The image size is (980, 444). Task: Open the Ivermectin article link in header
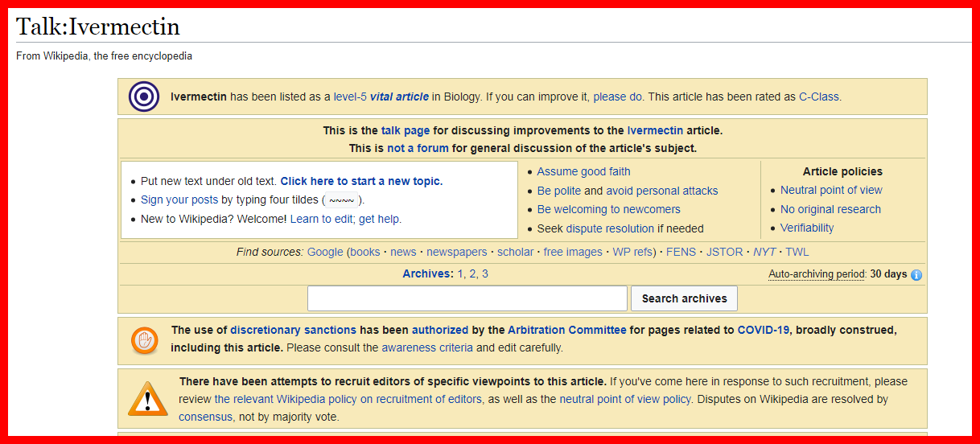pyautogui.click(x=655, y=130)
